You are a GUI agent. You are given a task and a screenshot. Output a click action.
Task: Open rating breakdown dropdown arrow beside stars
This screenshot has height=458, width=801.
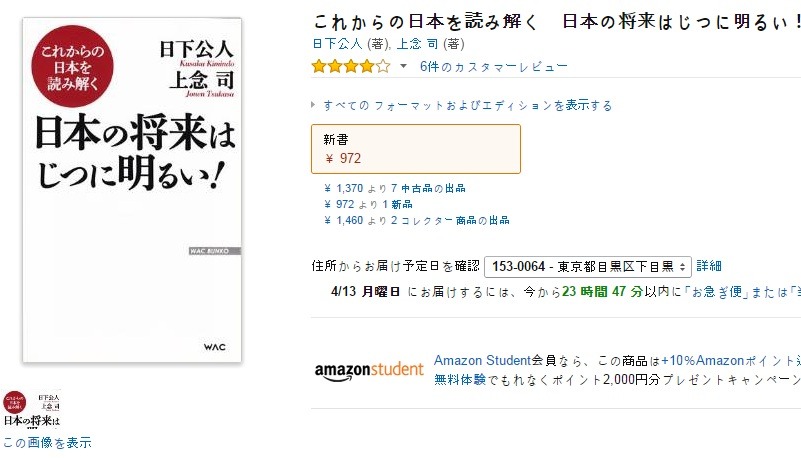point(404,66)
